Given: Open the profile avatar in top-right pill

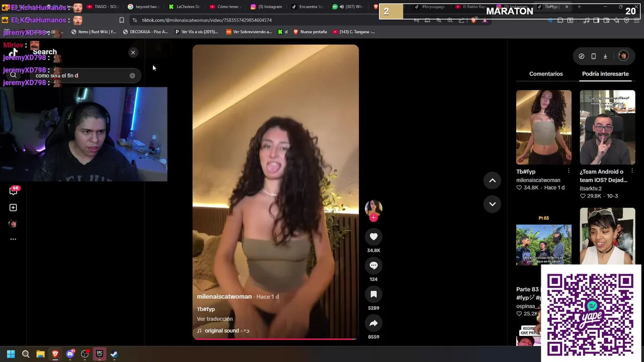Looking at the screenshot, I should pyautogui.click(x=623, y=56).
